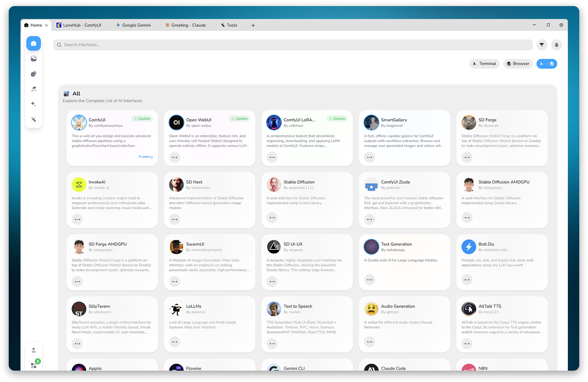Open the three-dot menu on SwarmUI
The height and width of the screenshot is (382, 588).
(x=175, y=281)
